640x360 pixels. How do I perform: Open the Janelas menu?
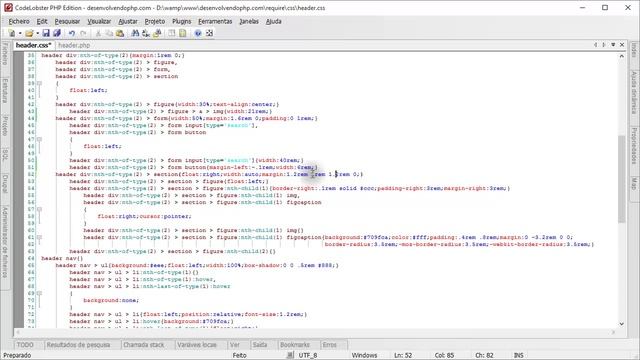pos(249,21)
